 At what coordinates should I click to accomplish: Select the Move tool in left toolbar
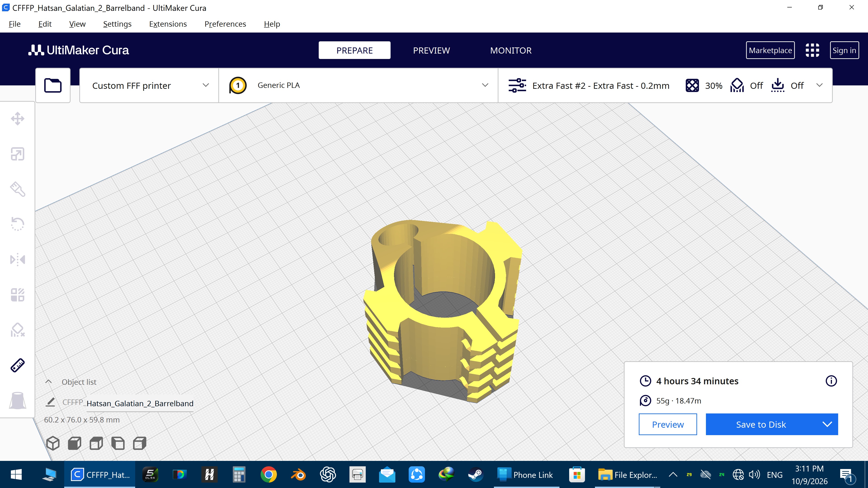click(x=18, y=119)
